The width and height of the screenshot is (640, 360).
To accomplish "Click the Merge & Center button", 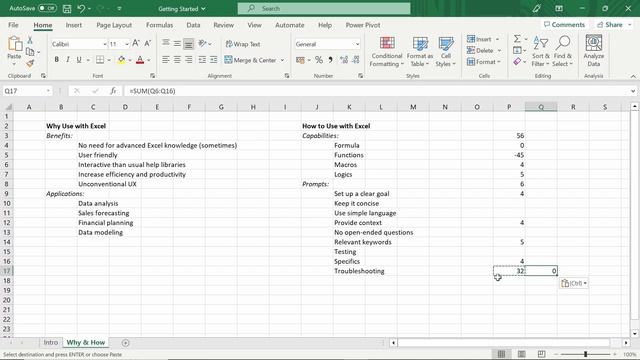I will (251, 60).
